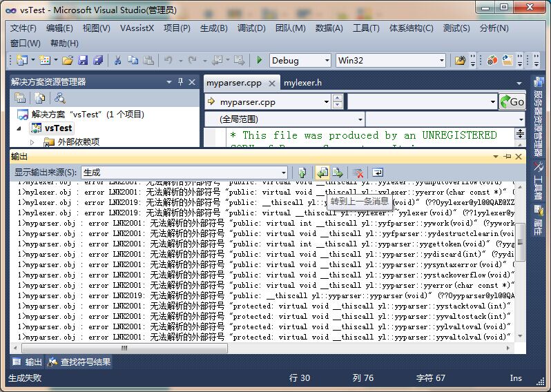The height and width of the screenshot is (392, 551).
Task: Click Solution Explorer Show All Files icon
Action: [x=40, y=98]
